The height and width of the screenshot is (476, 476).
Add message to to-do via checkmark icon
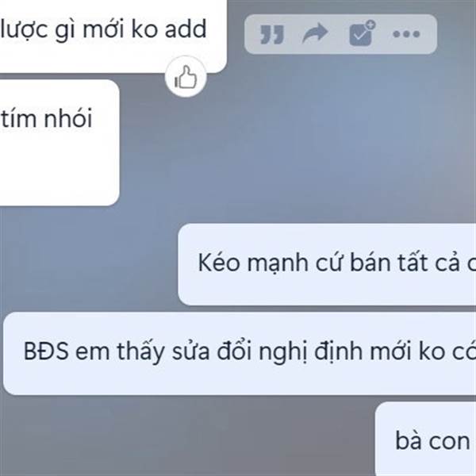[x=363, y=33]
